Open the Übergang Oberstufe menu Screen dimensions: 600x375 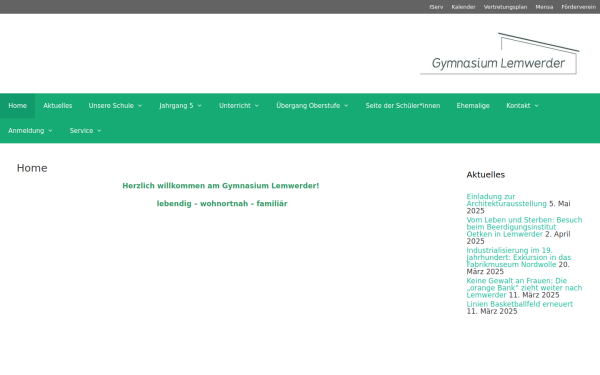click(x=308, y=106)
